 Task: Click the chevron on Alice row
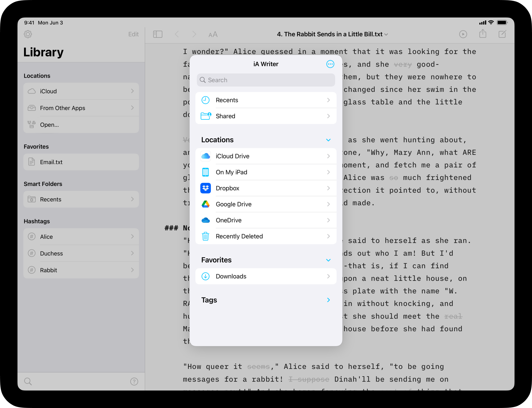[133, 237]
